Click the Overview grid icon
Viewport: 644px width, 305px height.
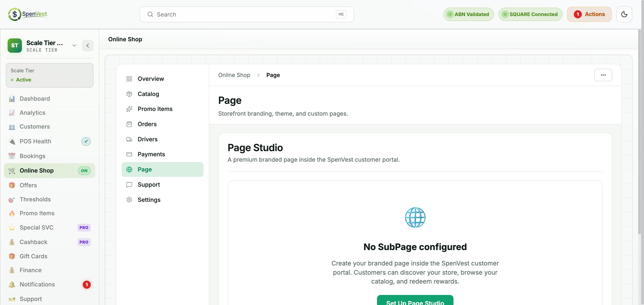tap(129, 79)
